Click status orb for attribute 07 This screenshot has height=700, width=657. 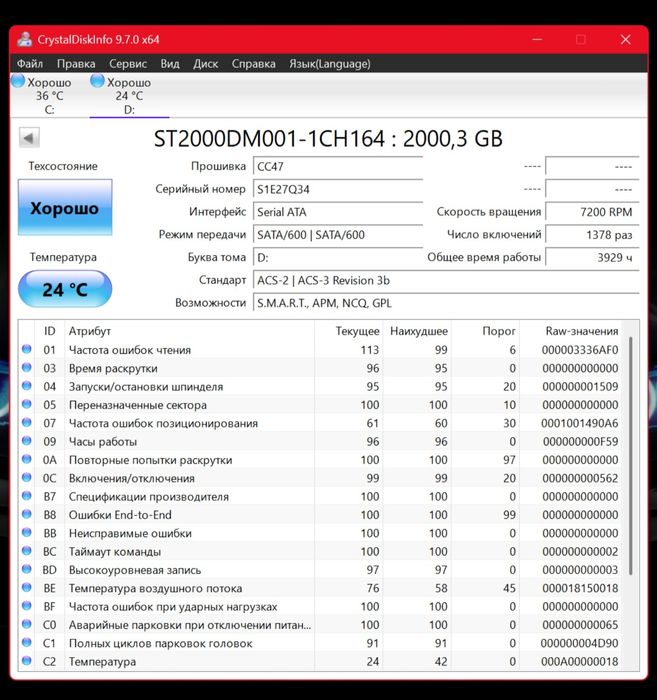[26, 422]
